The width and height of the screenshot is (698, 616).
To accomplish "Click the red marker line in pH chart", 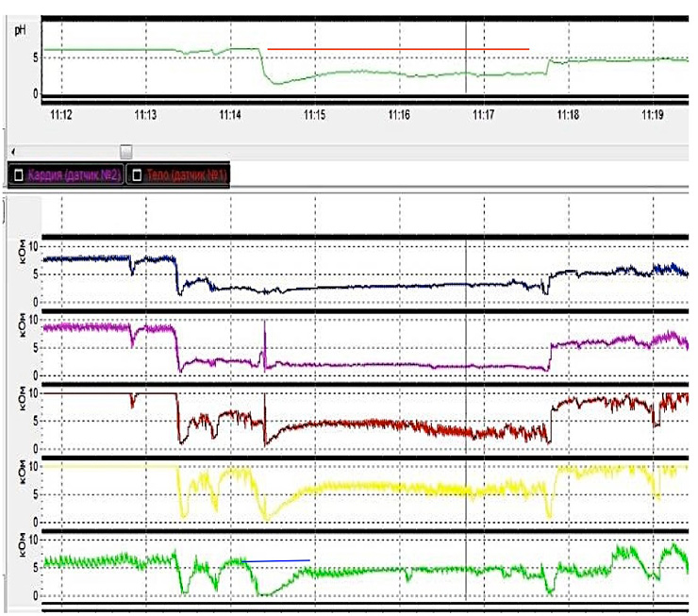I will tap(398, 49).
